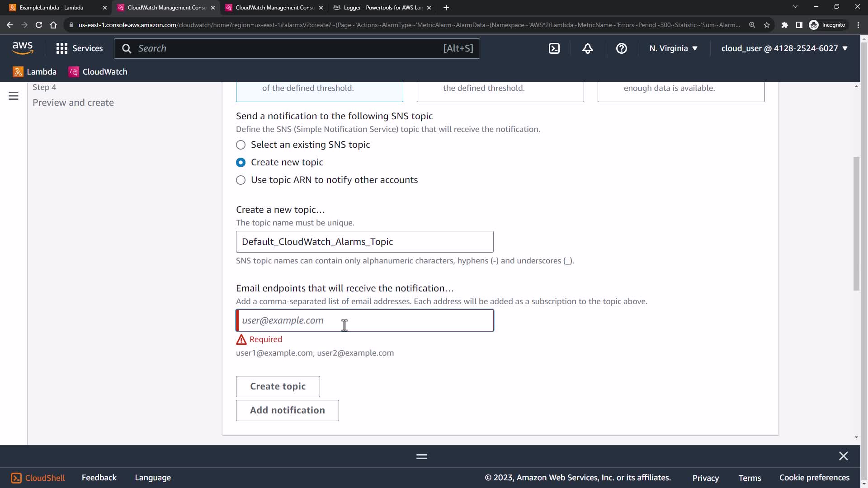Click the Add notification button

tap(287, 410)
